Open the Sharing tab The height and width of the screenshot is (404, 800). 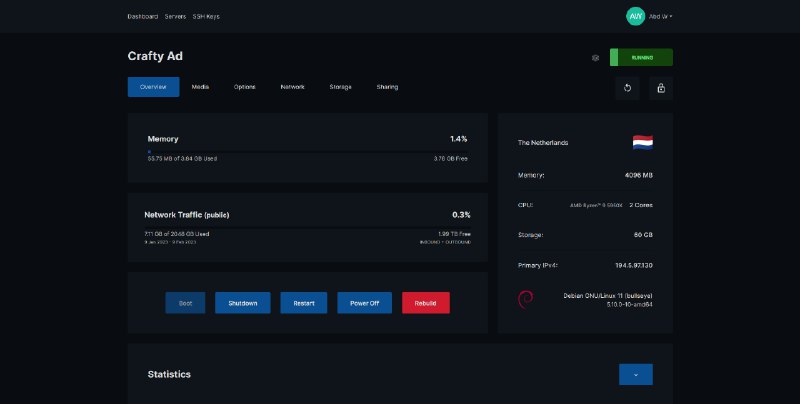pyautogui.click(x=387, y=87)
